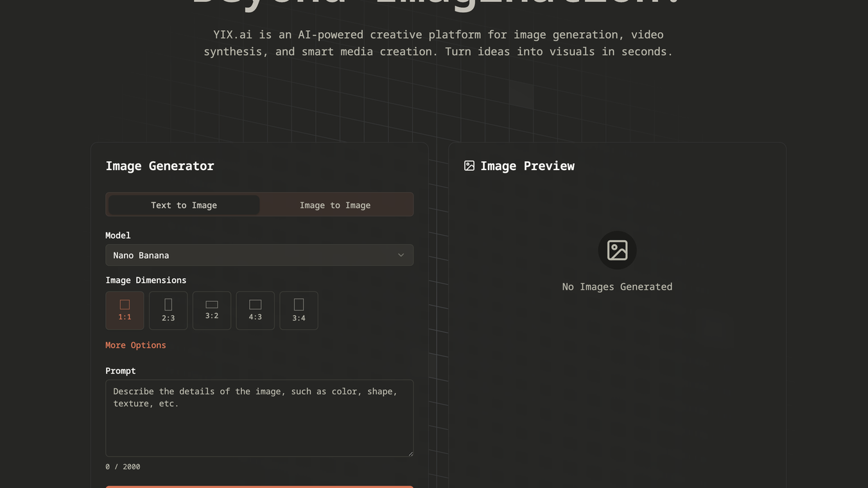Screen dimensions: 868x488
Task: Expand More Options
Action: (135, 345)
